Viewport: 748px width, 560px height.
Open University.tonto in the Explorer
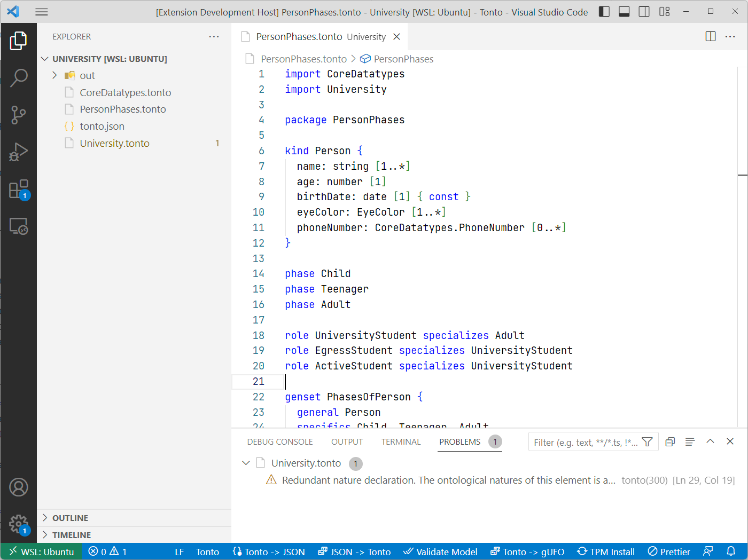pos(114,143)
